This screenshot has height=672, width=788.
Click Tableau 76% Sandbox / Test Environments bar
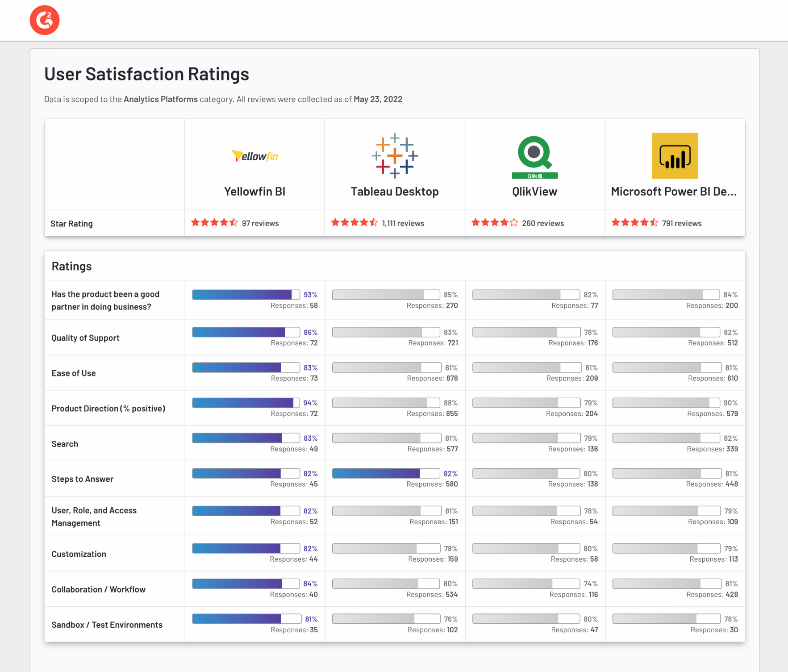pyautogui.click(x=386, y=619)
